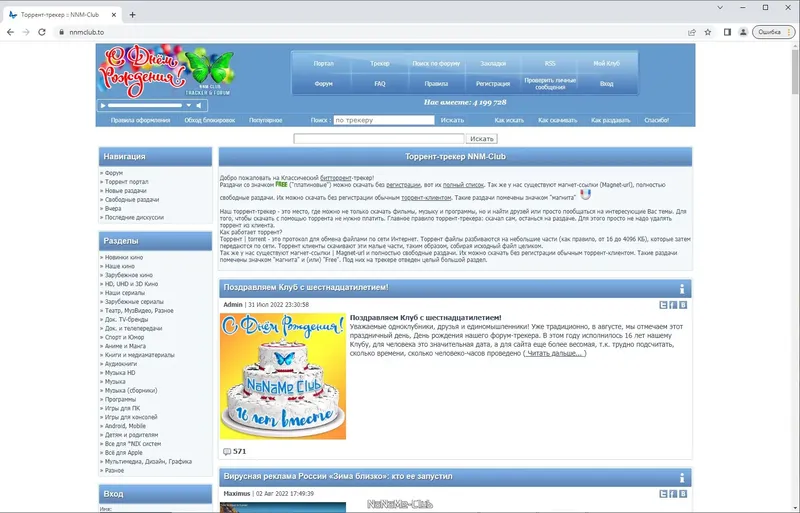Open the 'Регистрация' menu item
Image resolution: width=800 pixels, height=513 pixels.
point(493,83)
